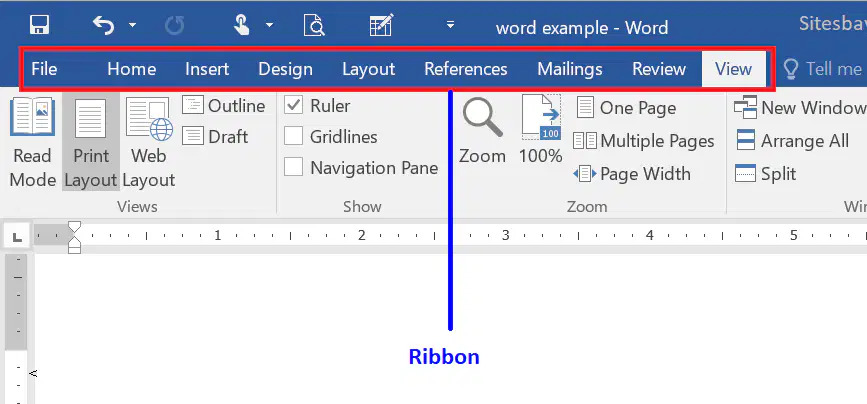Split the document window
The image size is (867, 404).
(766, 174)
